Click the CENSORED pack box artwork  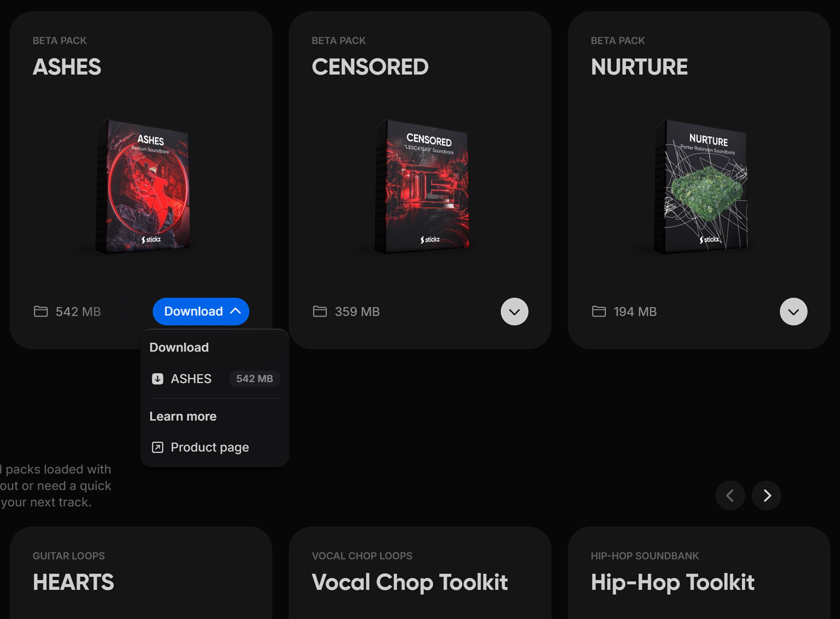point(422,187)
